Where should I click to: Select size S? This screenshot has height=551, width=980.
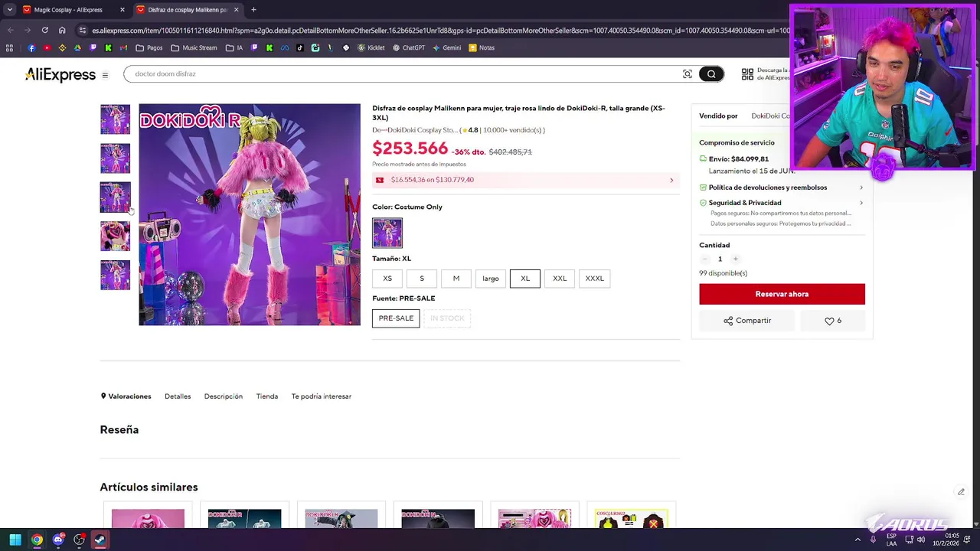tap(422, 279)
